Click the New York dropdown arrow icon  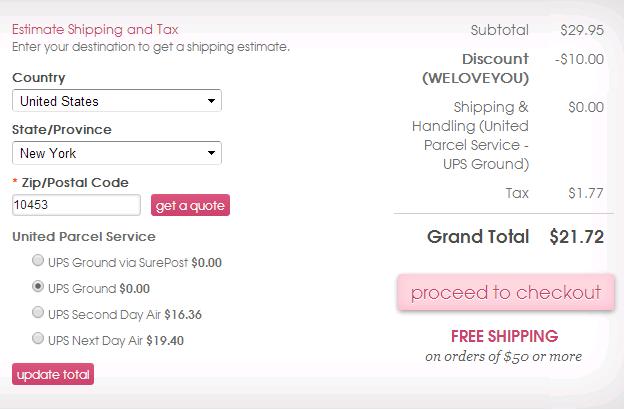(211, 153)
